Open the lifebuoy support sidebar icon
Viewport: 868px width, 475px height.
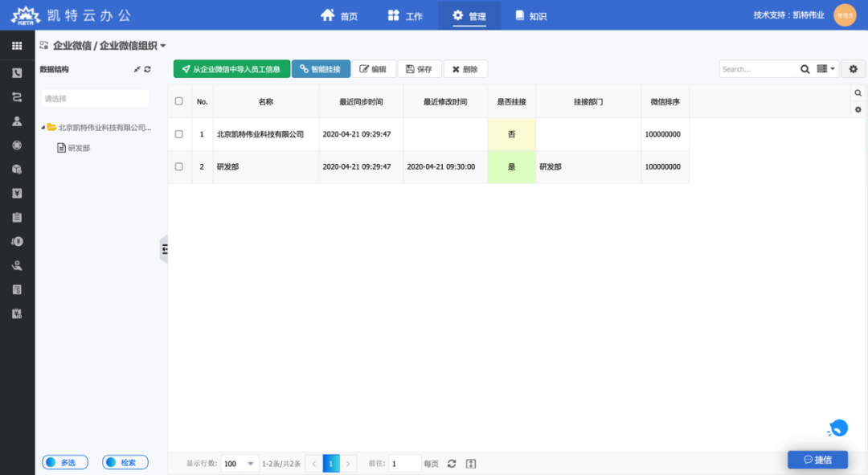[17, 145]
